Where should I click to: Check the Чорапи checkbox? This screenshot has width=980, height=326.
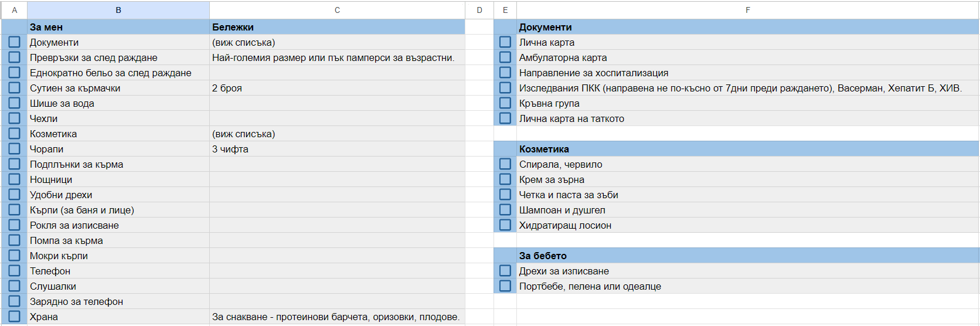pos(15,149)
